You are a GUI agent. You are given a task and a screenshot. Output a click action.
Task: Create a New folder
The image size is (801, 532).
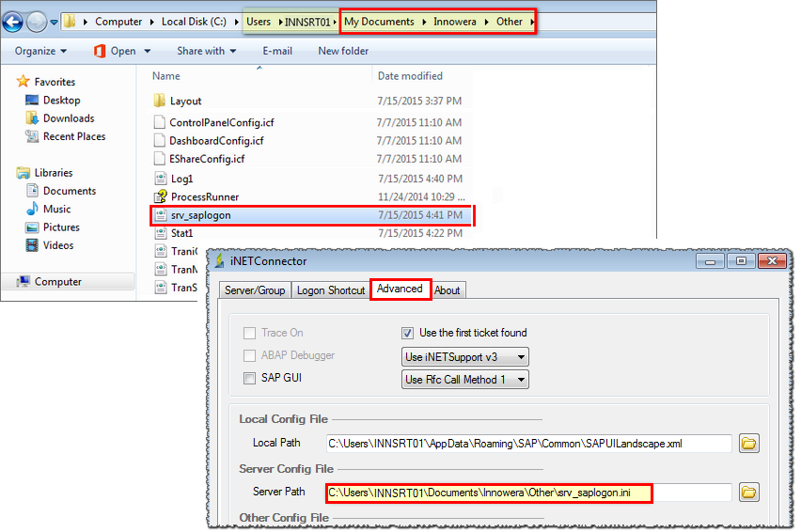coord(343,51)
